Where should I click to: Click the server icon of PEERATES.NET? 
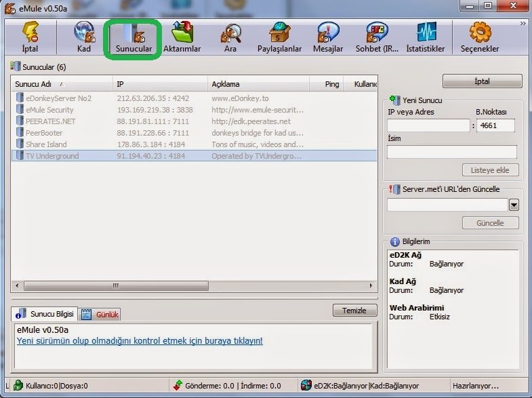[20, 121]
